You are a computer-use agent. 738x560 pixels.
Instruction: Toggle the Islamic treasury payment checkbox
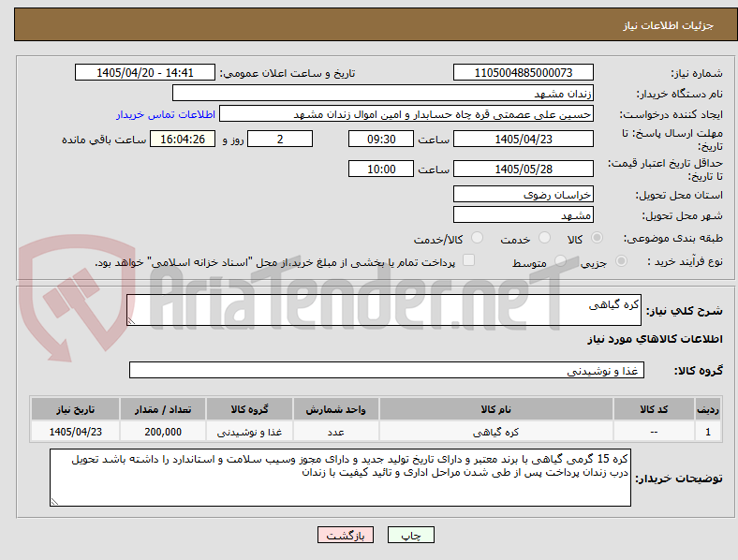(469, 260)
